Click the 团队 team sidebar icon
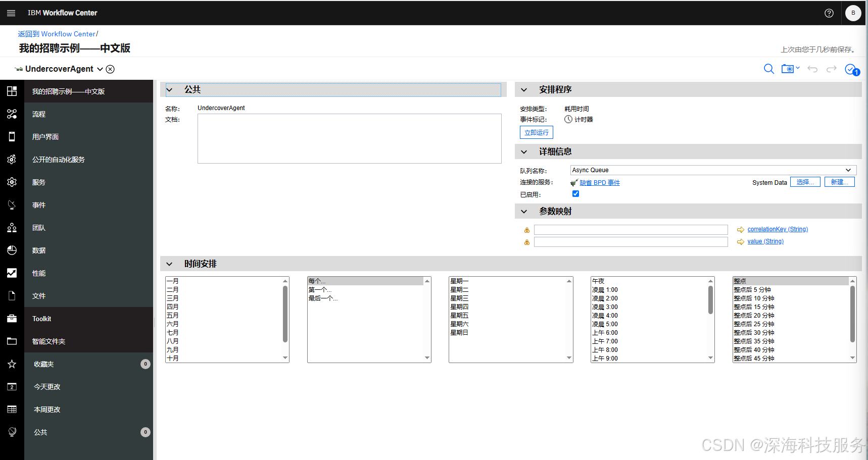Screen dimensions: 868x460 [x=12, y=228]
